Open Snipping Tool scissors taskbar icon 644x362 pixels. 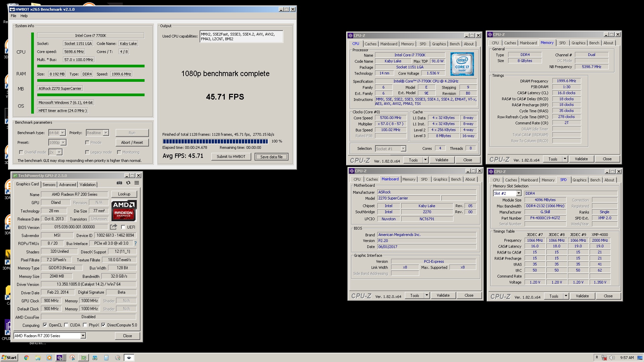pos(72,358)
